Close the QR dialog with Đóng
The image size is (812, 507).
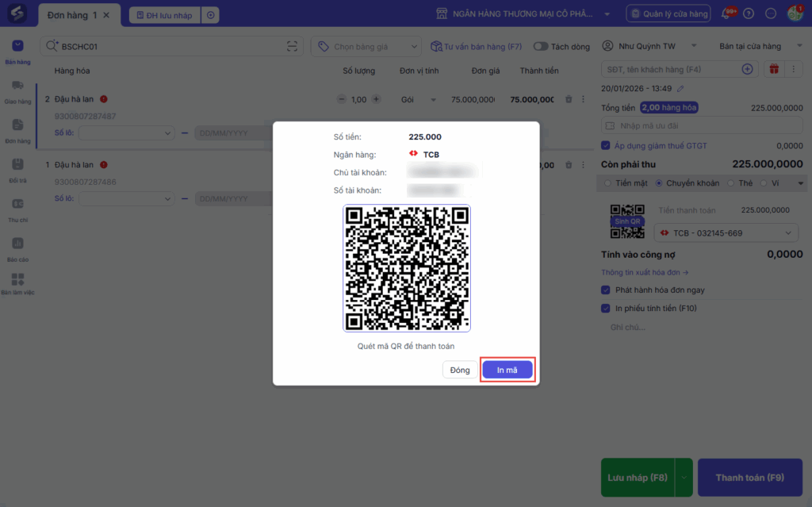click(x=459, y=370)
